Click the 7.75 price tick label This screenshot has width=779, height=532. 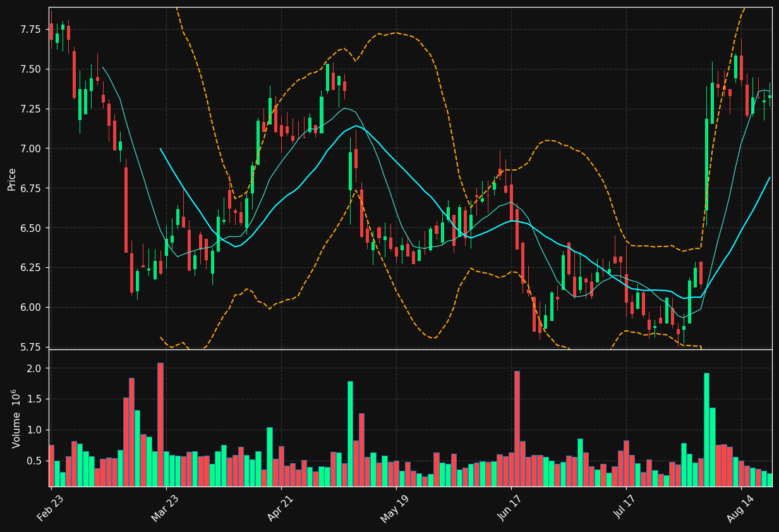32,30
